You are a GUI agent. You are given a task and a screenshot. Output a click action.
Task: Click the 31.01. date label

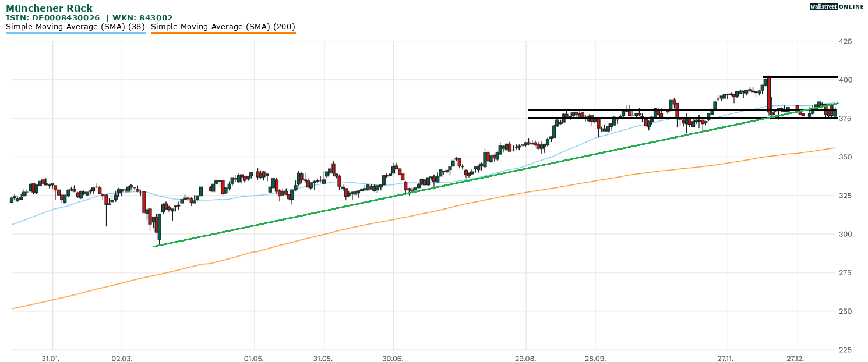coord(52,357)
